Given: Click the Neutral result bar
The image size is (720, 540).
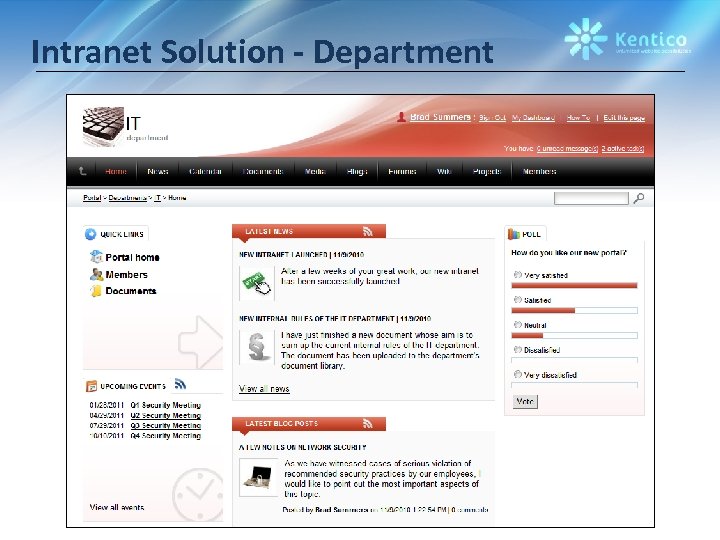Looking at the screenshot, I should pyautogui.click(x=574, y=335).
